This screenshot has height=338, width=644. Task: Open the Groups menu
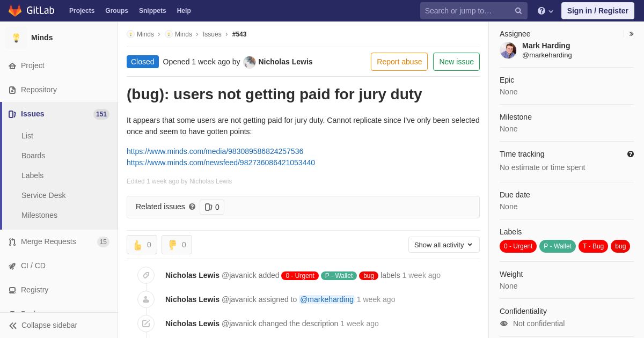[x=116, y=11]
